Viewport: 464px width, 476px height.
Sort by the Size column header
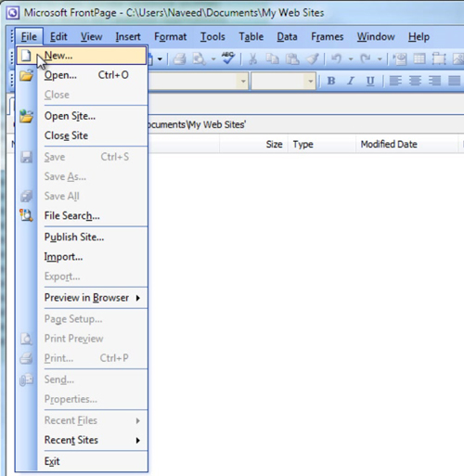pos(253,145)
